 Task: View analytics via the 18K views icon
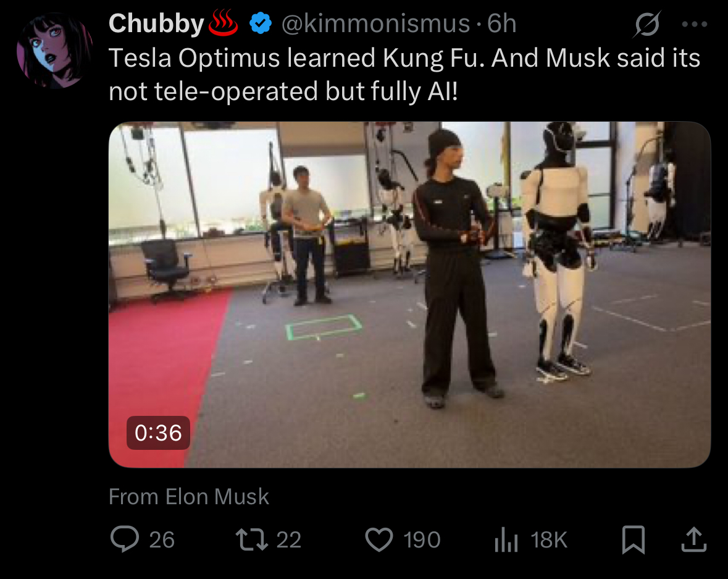point(506,539)
